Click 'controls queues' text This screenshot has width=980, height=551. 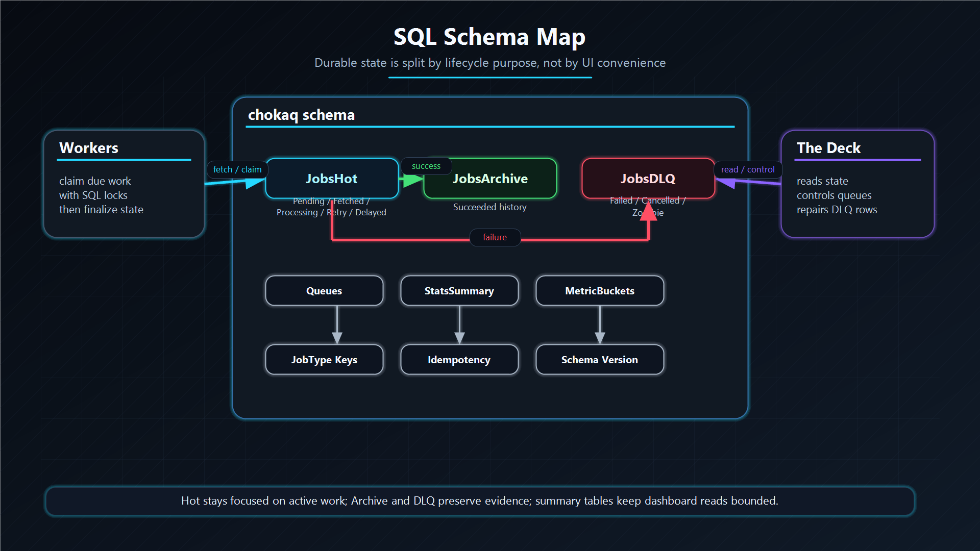[x=834, y=195]
